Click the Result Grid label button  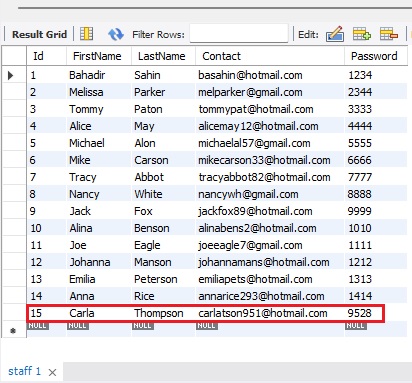coord(39,34)
